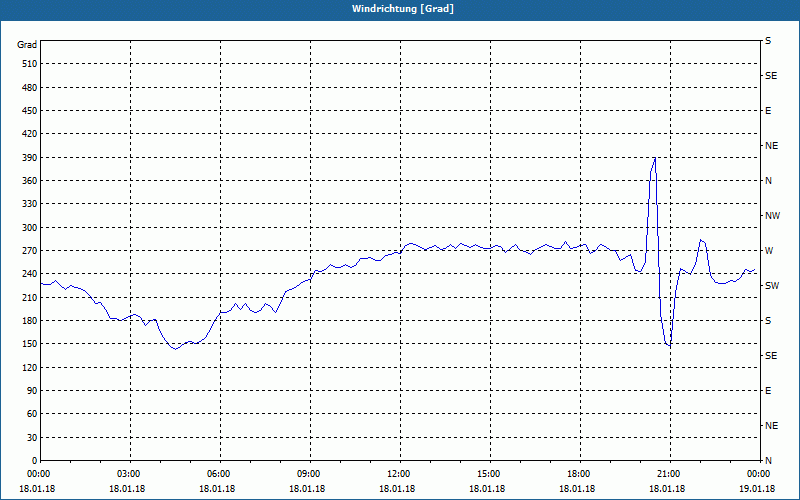
Task: Click the SW compass label
Action: click(772, 286)
